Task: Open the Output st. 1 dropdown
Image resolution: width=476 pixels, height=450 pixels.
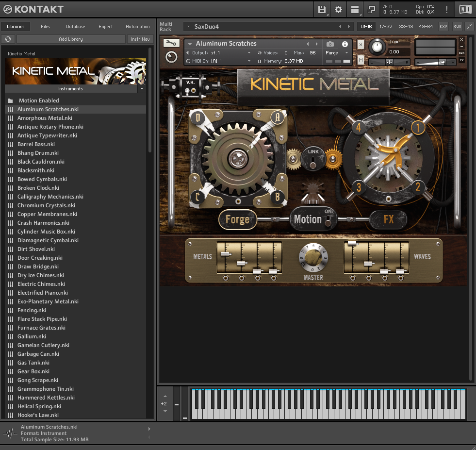Action: (249, 53)
